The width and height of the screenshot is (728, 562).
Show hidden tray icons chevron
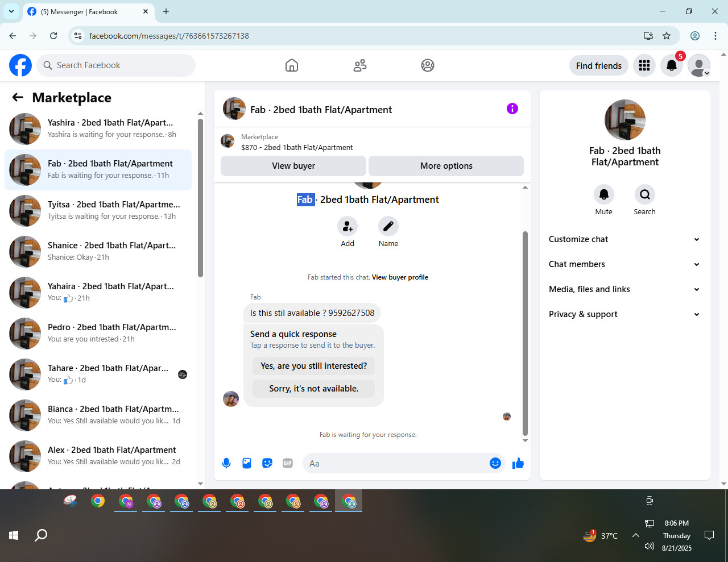point(636,535)
